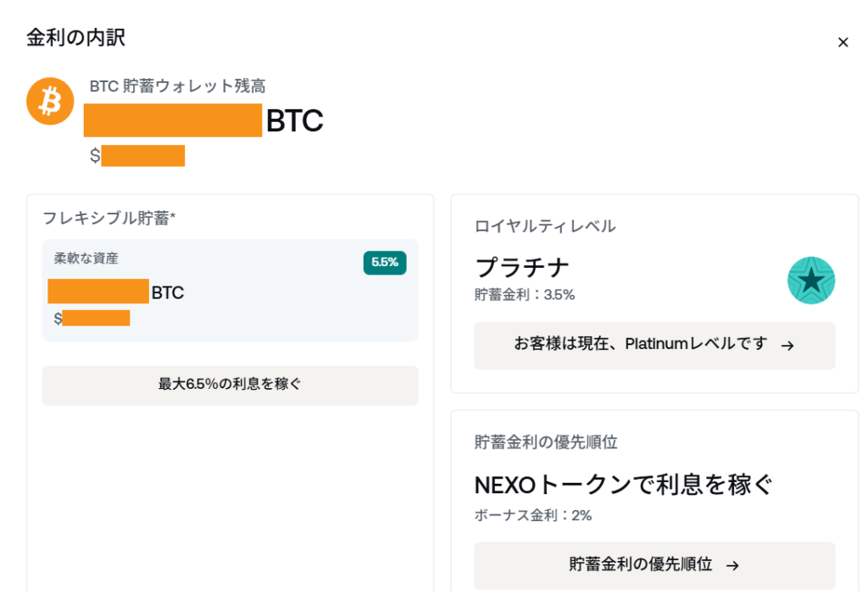Click the masked BTC wallet balance amount
This screenshot has width=868, height=616.
click(173, 121)
